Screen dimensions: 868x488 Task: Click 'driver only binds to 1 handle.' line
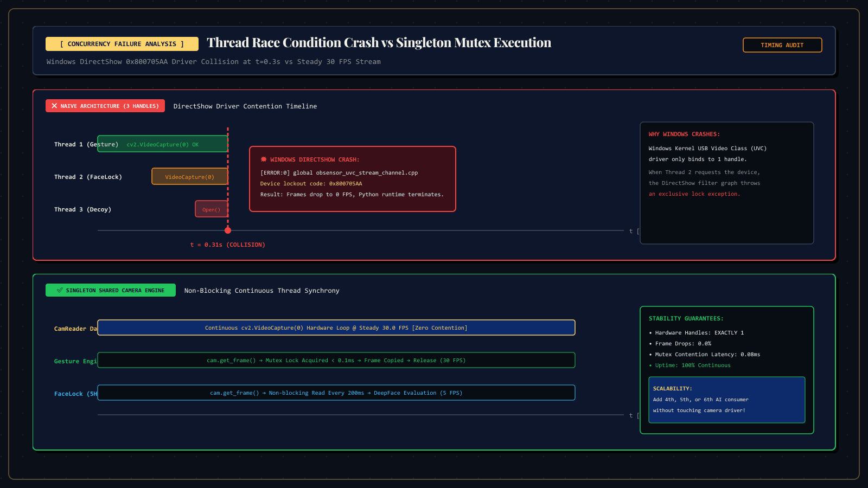pyautogui.click(x=698, y=159)
